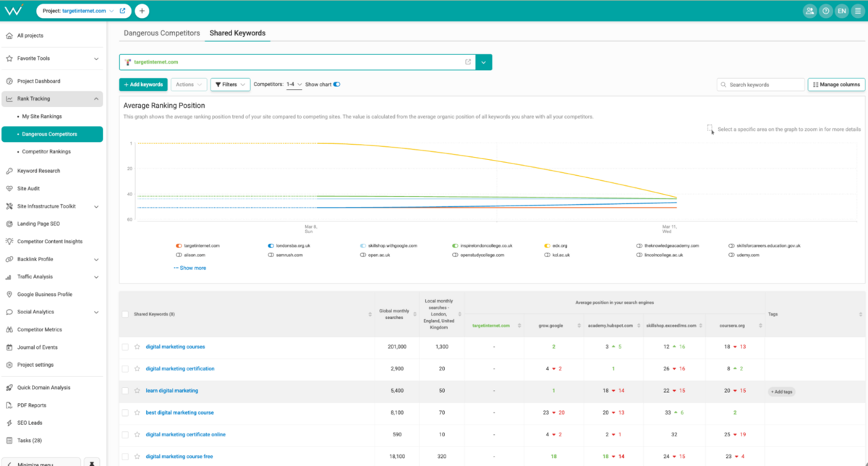Enable semrush.com in chart legend

271,255
